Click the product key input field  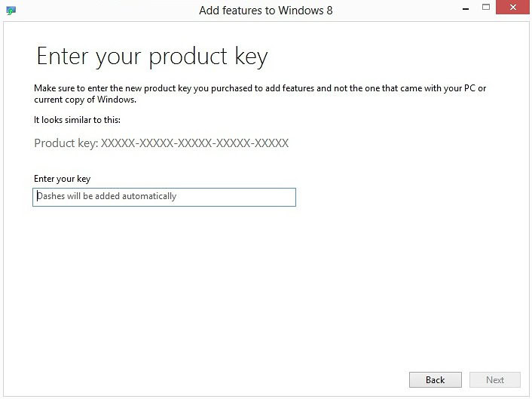point(164,197)
